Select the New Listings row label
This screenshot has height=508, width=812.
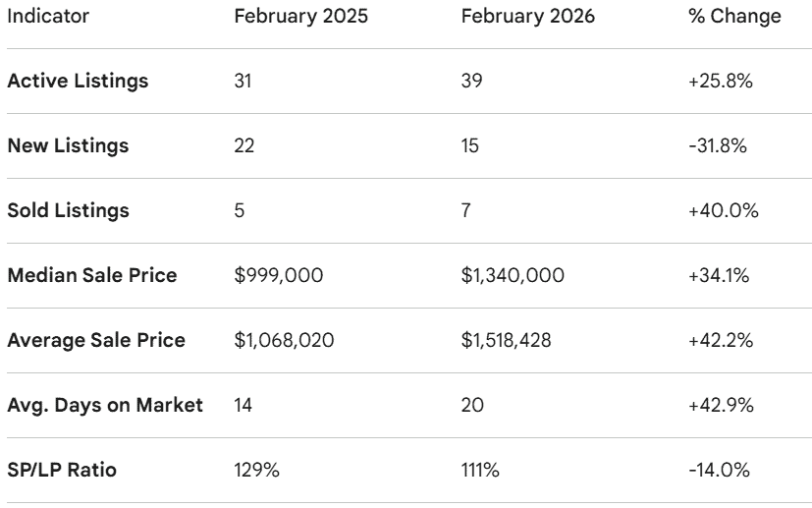(x=68, y=146)
